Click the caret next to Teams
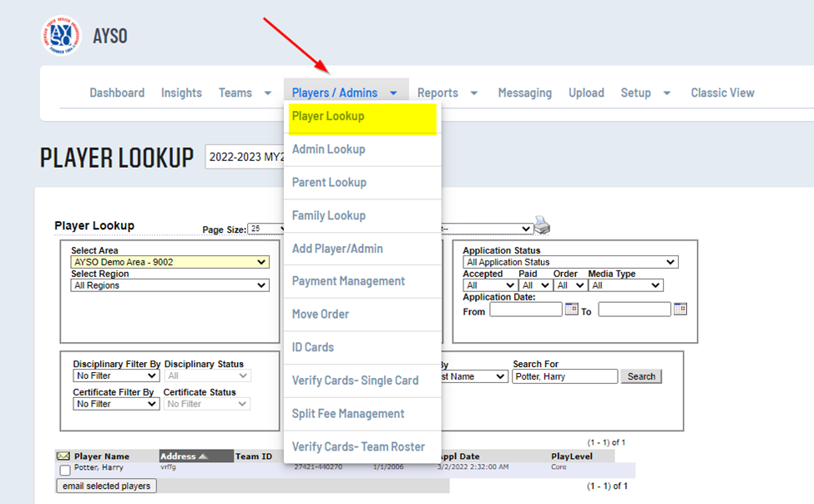This screenshot has height=504, width=814. (267, 93)
